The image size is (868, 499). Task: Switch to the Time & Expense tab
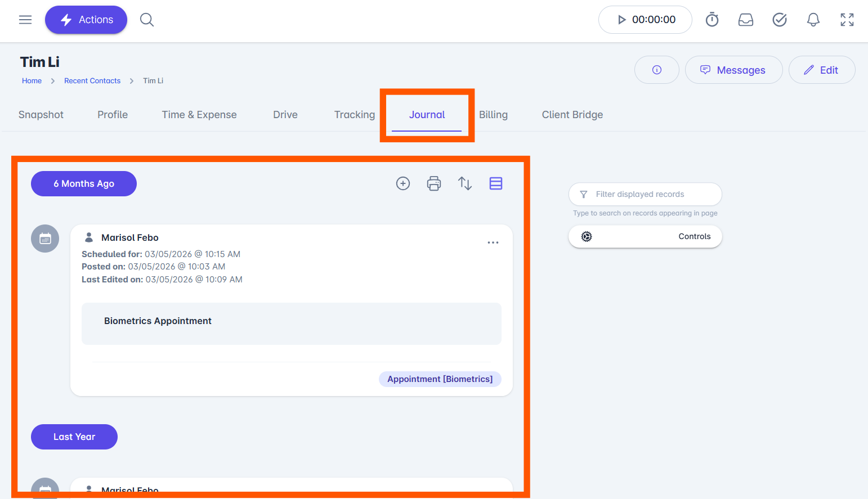(x=199, y=115)
